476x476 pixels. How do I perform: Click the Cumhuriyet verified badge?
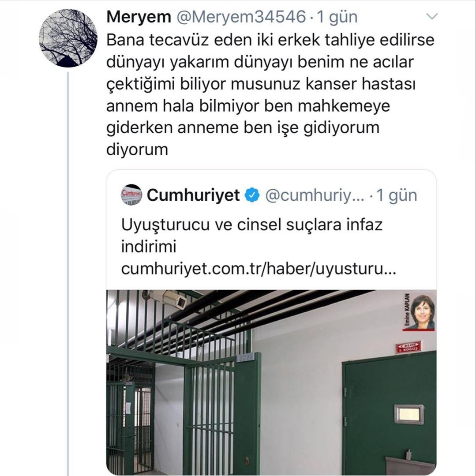click(x=252, y=195)
